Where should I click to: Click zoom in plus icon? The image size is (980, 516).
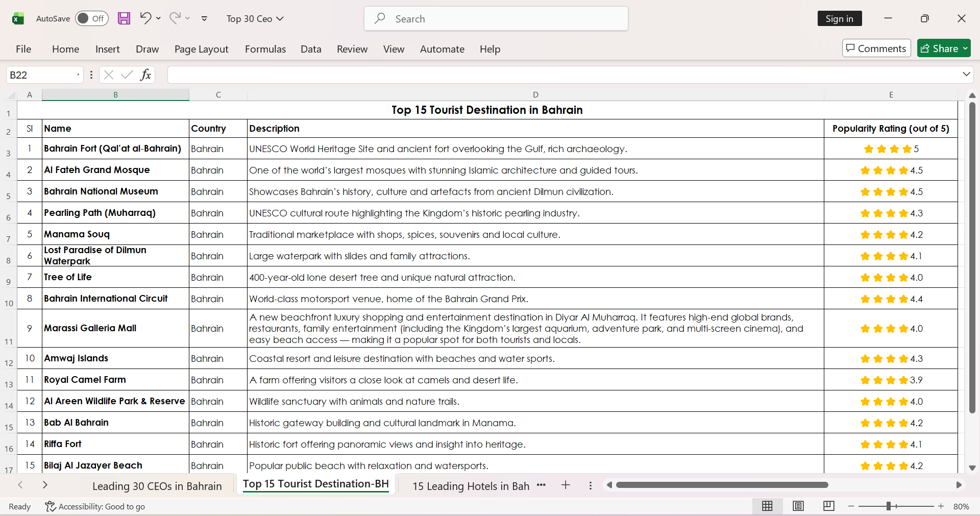(x=941, y=506)
